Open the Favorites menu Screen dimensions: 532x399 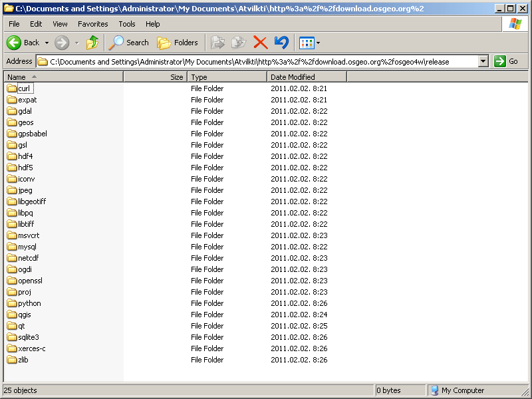pos(92,24)
